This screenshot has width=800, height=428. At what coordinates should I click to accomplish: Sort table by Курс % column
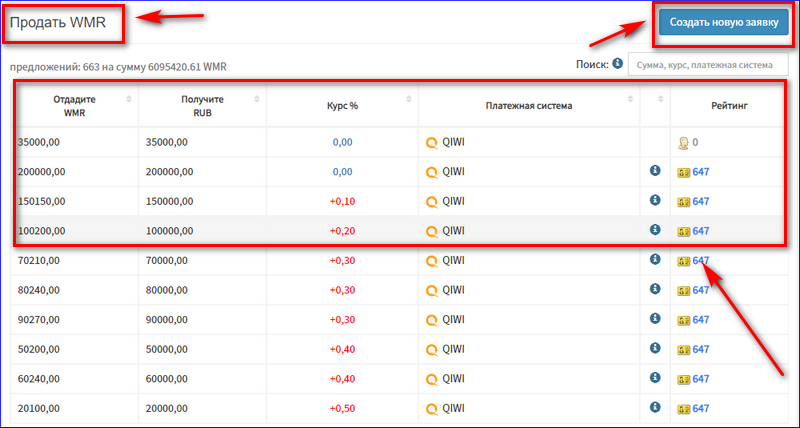click(x=409, y=99)
